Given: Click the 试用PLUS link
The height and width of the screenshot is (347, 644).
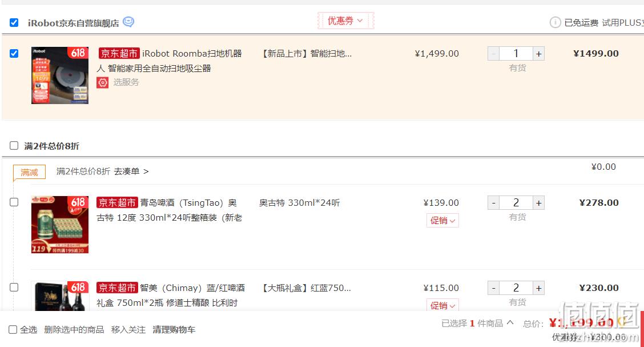Looking at the screenshot, I should coord(623,23).
